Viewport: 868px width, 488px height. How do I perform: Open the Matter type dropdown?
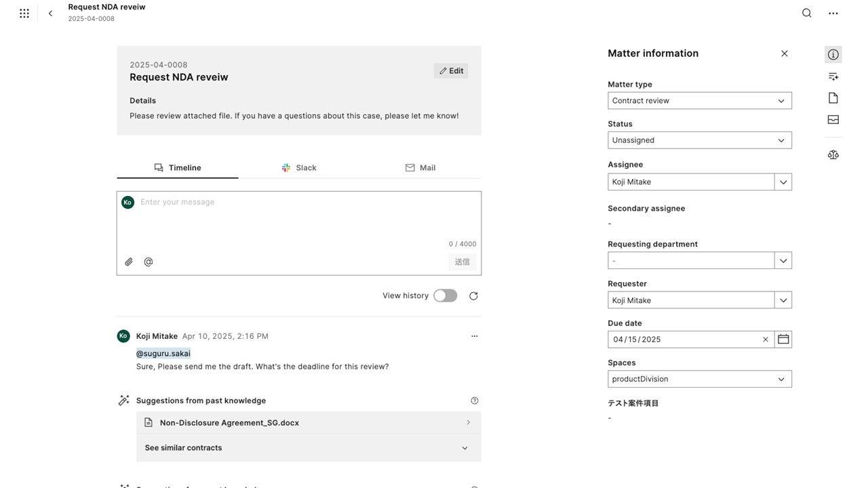[700, 100]
